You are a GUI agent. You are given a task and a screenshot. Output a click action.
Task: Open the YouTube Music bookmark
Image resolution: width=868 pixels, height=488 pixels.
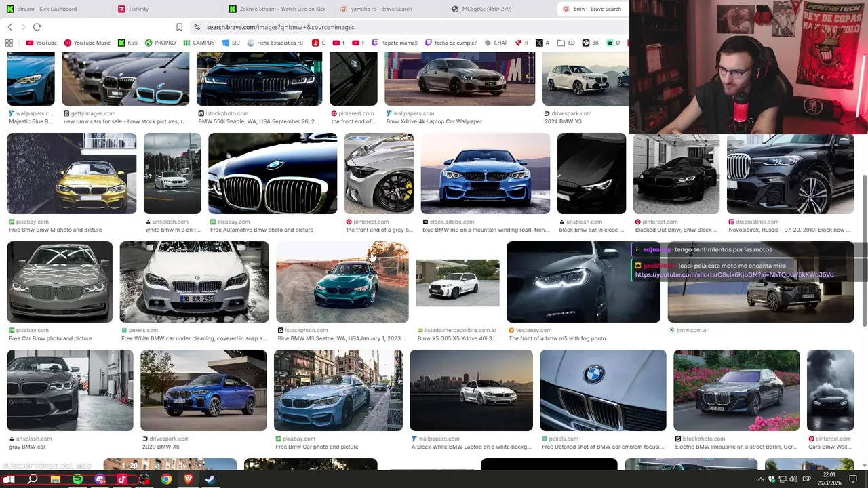(x=87, y=43)
